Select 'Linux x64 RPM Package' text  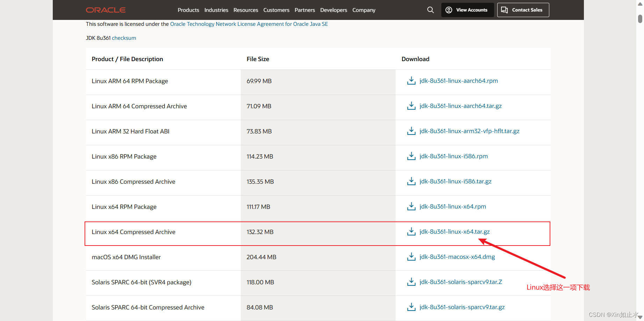[x=124, y=207]
